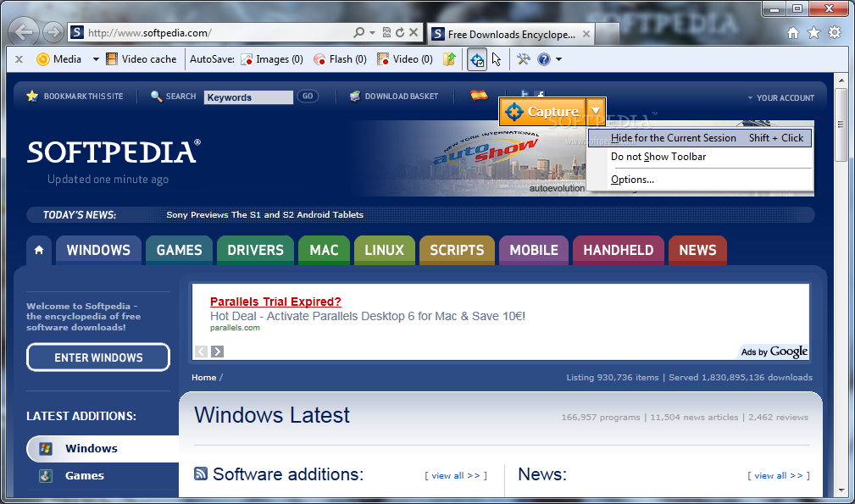Switch to the Linux category tab

(x=385, y=250)
